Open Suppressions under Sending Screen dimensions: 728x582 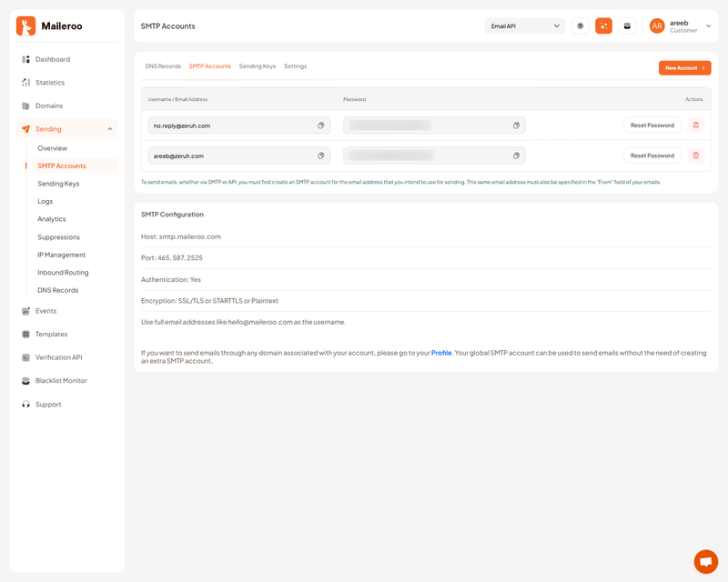pos(58,237)
